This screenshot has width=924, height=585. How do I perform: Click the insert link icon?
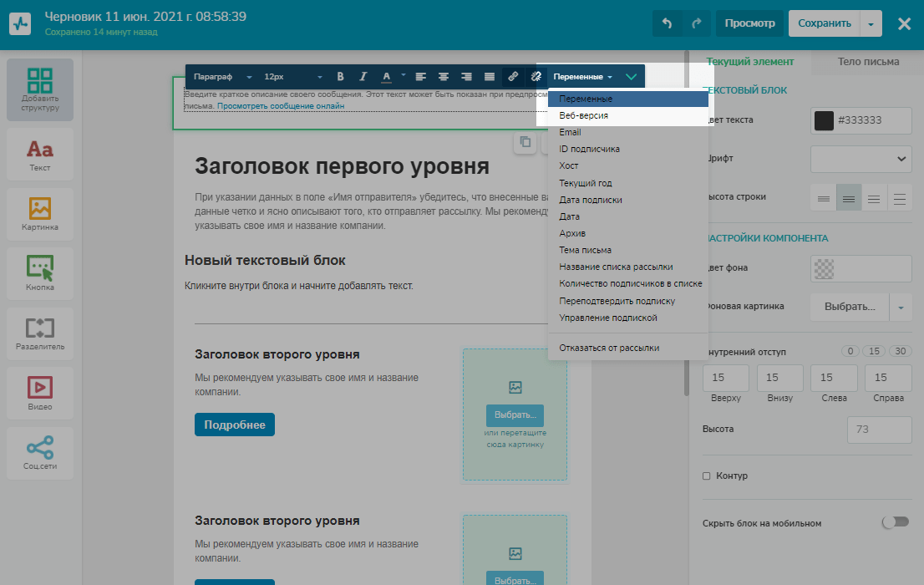tap(513, 77)
